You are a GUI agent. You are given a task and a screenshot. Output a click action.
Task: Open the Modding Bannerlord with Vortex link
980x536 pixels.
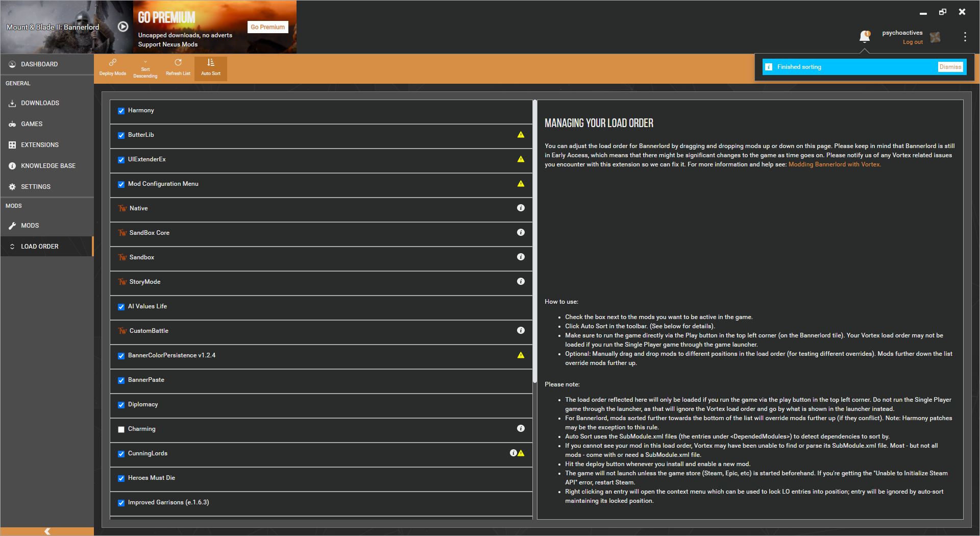click(835, 164)
